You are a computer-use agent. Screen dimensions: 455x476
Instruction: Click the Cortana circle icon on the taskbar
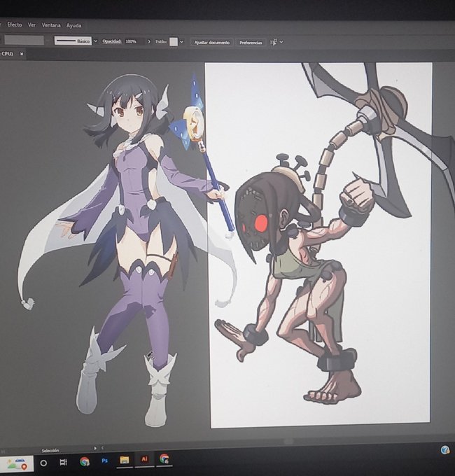[x=43, y=463]
